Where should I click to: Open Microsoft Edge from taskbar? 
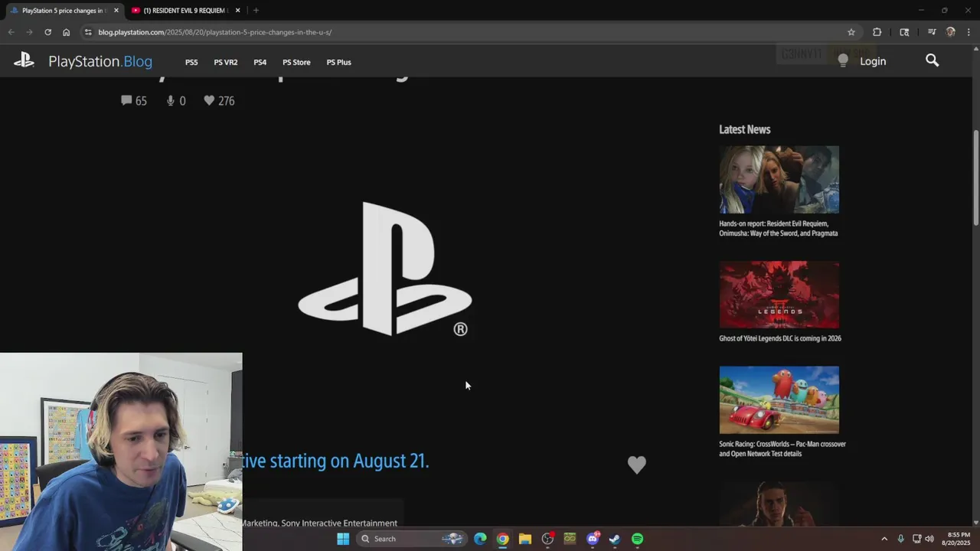point(480,539)
